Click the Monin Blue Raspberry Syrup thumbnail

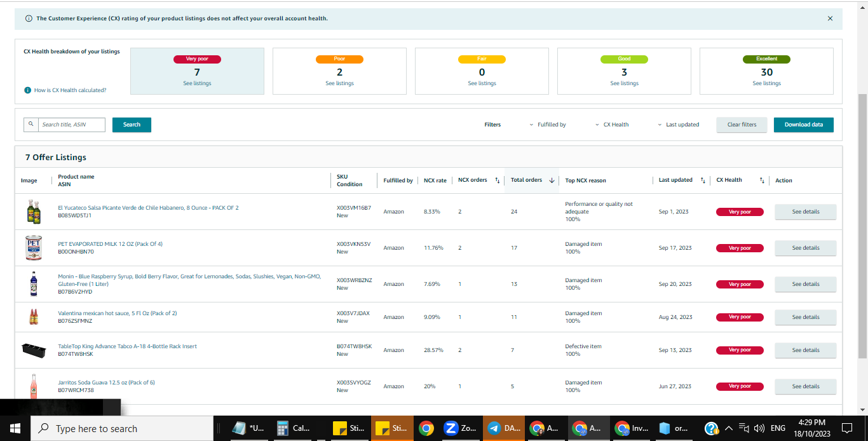point(34,284)
